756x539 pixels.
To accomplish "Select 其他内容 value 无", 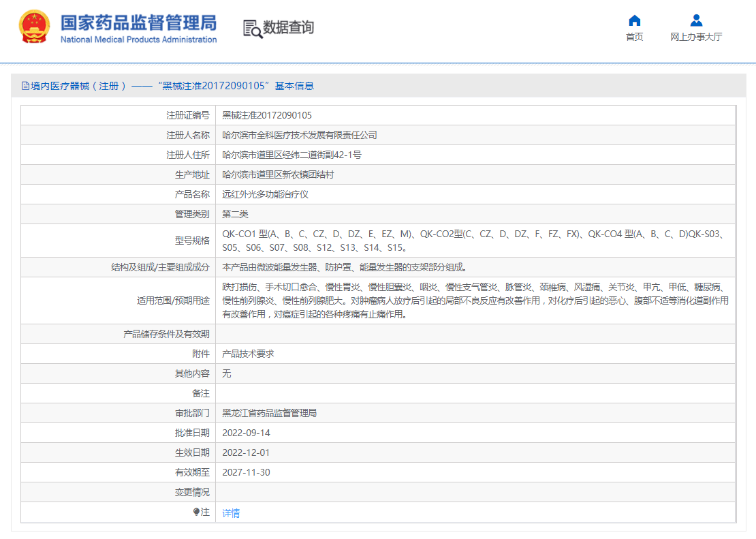I will pyautogui.click(x=227, y=373).
